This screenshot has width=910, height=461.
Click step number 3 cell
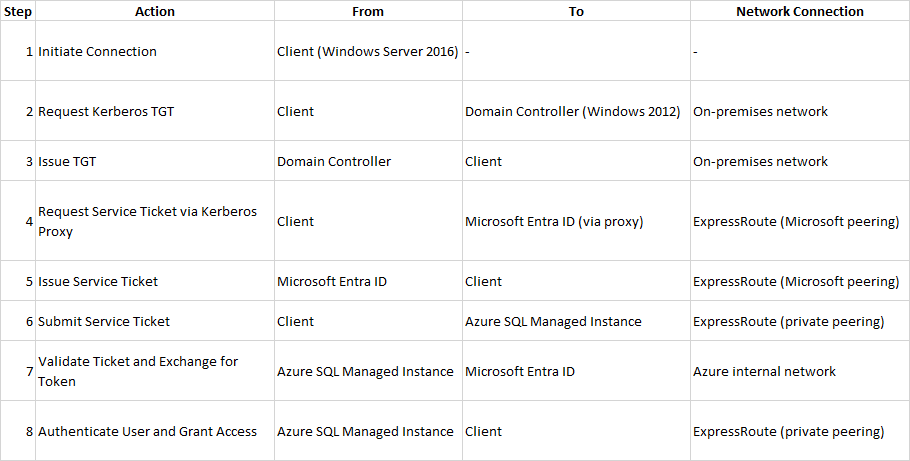[17, 161]
